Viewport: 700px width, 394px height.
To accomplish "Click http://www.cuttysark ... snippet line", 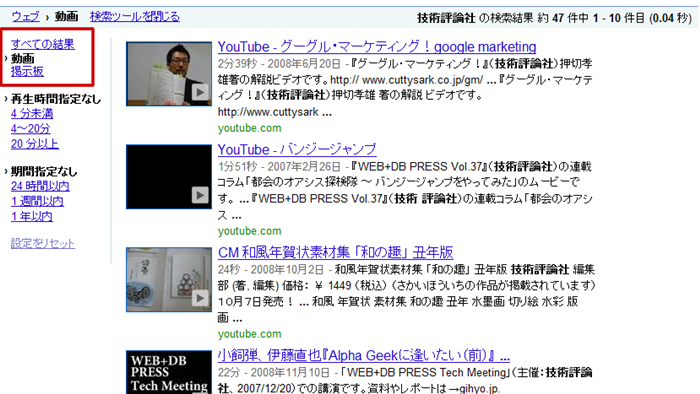I will [275, 112].
